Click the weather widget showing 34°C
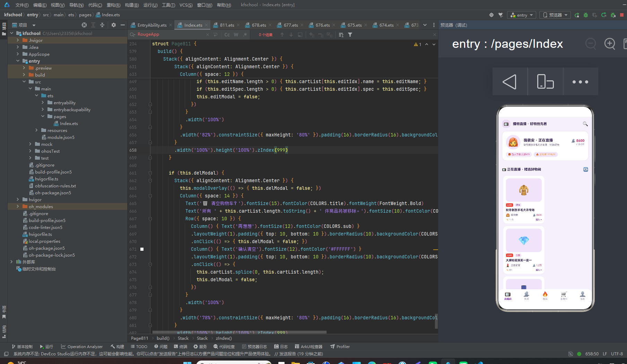627x364 pixels. pos(17,362)
